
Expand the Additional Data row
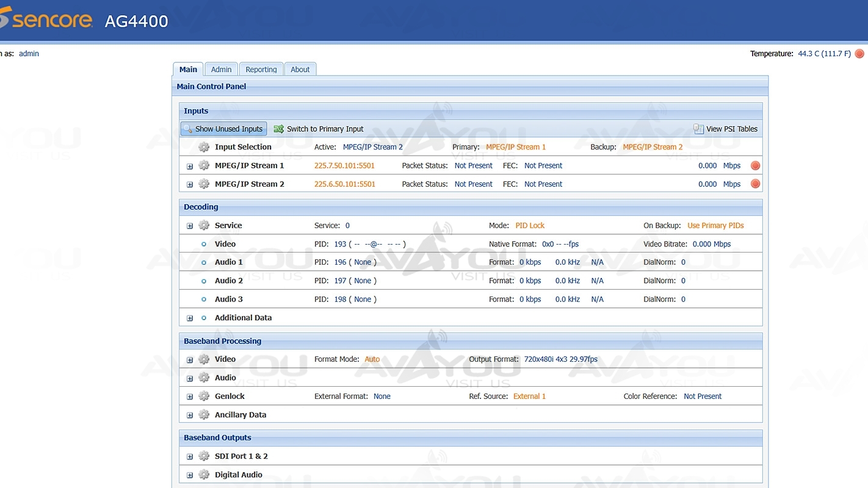tap(190, 318)
